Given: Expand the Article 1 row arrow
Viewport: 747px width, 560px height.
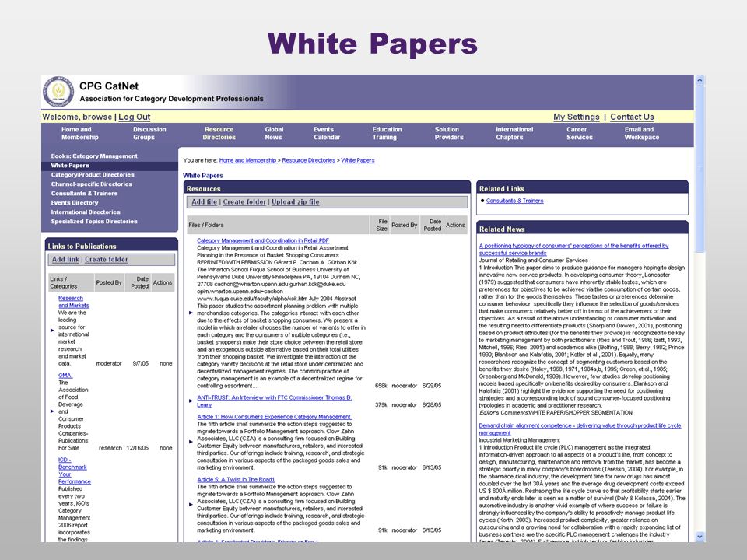Looking at the screenshot, I should click(x=191, y=442).
